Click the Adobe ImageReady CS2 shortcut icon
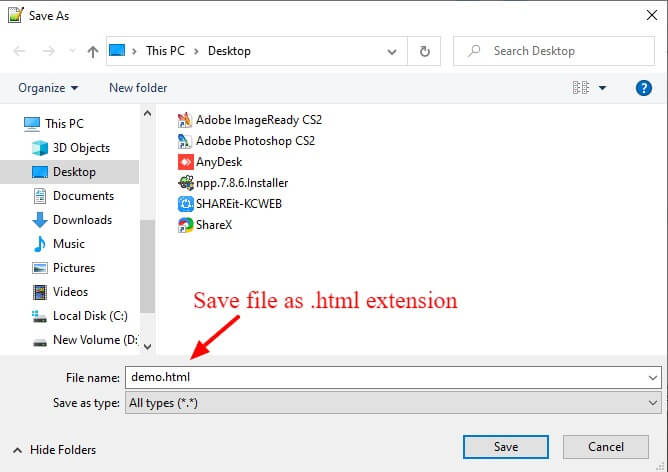This screenshot has width=668, height=472. (185, 120)
